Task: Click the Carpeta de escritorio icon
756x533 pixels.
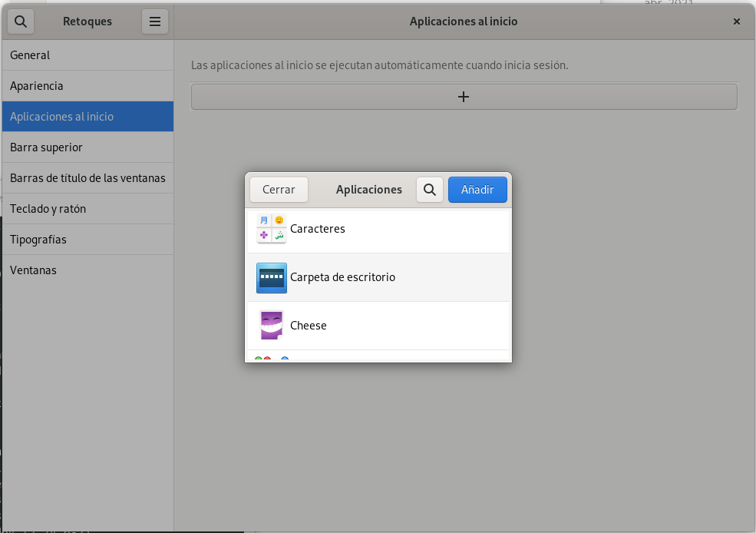Action: point(271,277)
